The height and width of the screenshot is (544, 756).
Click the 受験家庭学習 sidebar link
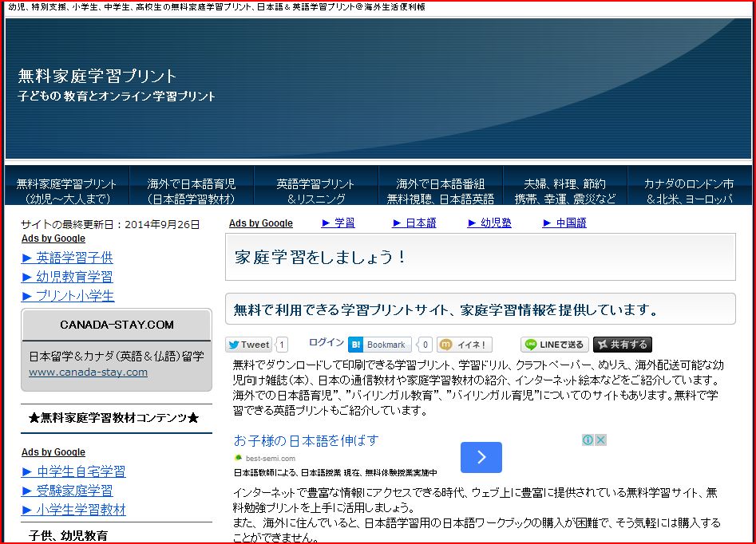point(68,491)
